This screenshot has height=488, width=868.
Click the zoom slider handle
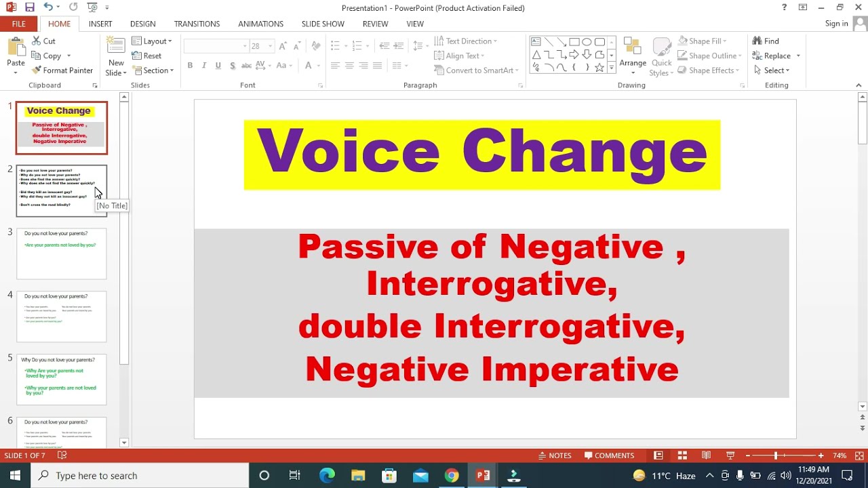[776, 455]
